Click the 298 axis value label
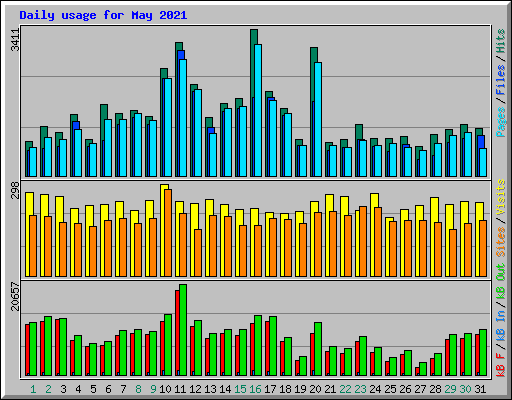 15,190
